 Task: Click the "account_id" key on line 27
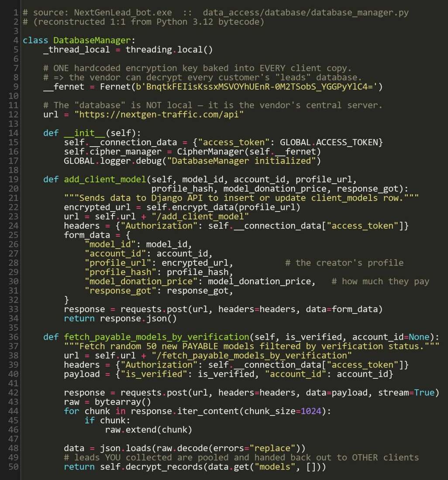115,254
